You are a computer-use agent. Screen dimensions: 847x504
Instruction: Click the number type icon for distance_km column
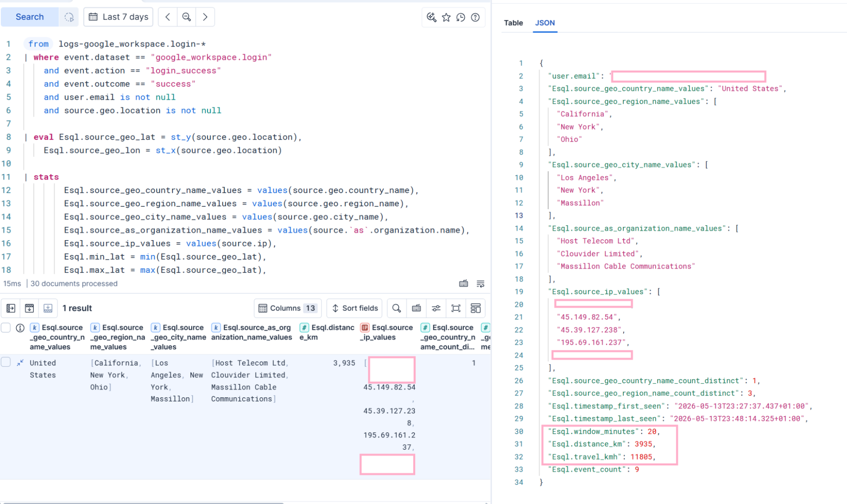(x=304, y=327)
